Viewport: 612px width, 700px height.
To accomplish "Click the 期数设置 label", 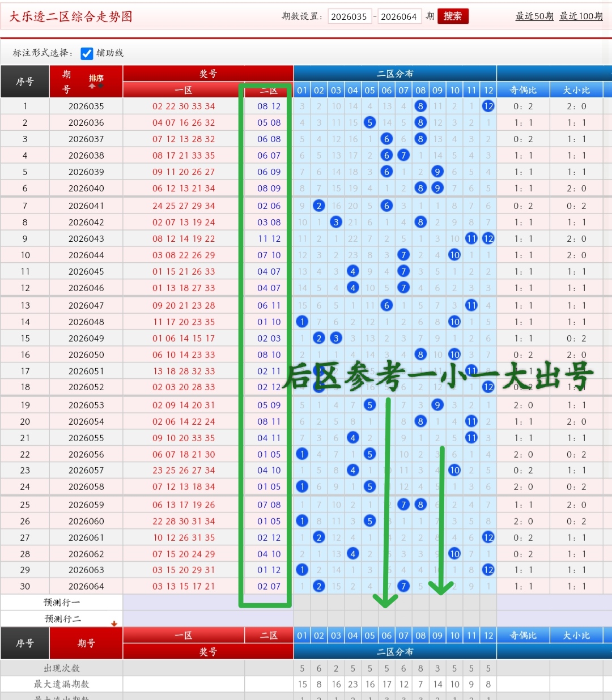I will coord(302,16).
